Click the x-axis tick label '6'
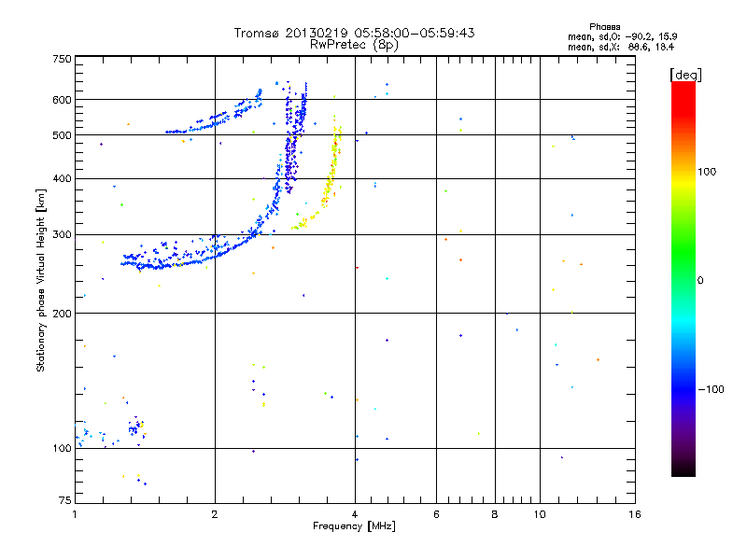 (436, 514)
